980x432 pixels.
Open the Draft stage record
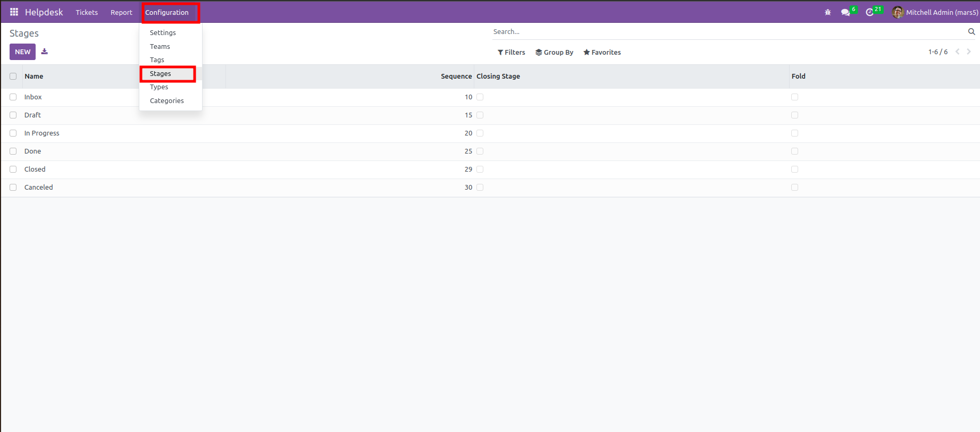pos(32,115)
